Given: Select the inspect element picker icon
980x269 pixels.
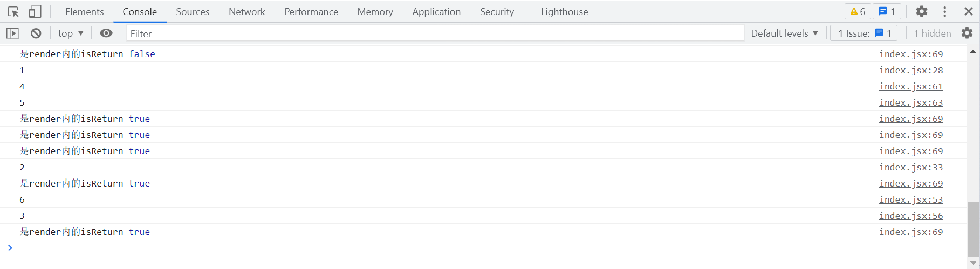Looking at the screenshot, I should point(13,12).
